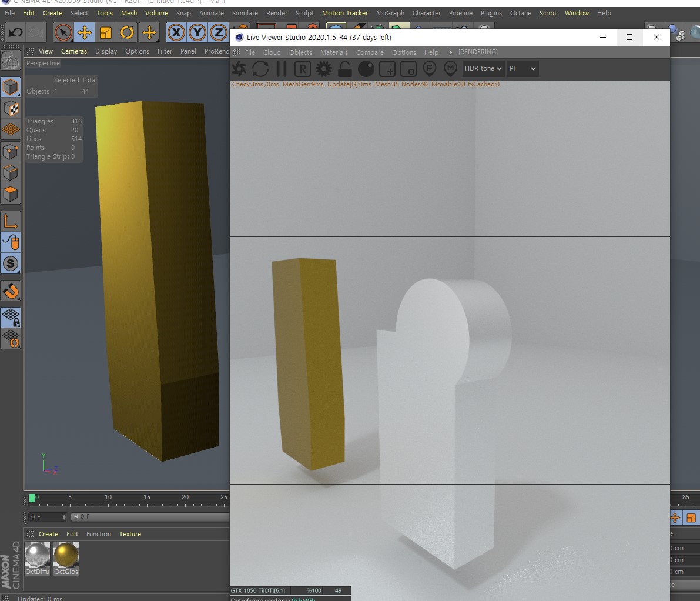Click frame 15 on the timeline ruler
The image size is (700, 601).
click(147, 497)
